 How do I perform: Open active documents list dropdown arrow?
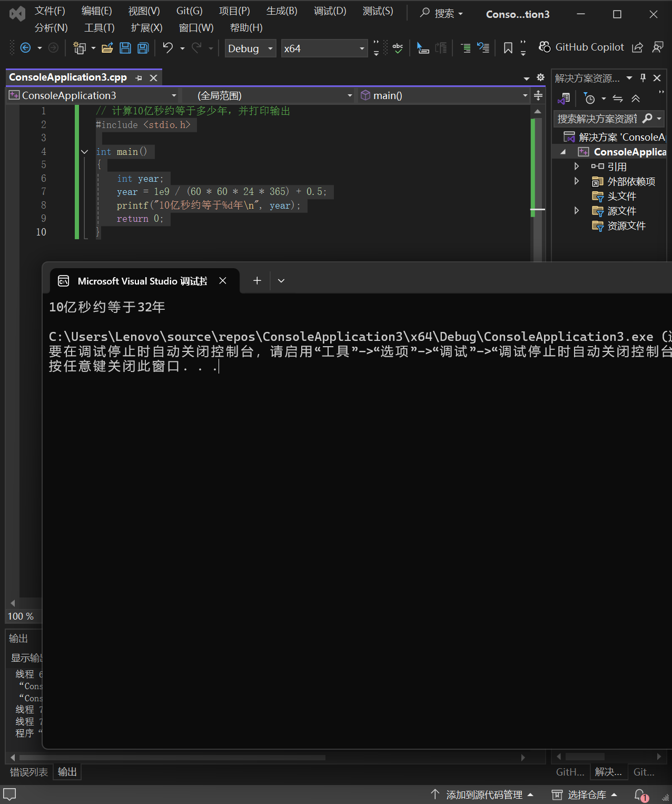(x=527, y=79)
